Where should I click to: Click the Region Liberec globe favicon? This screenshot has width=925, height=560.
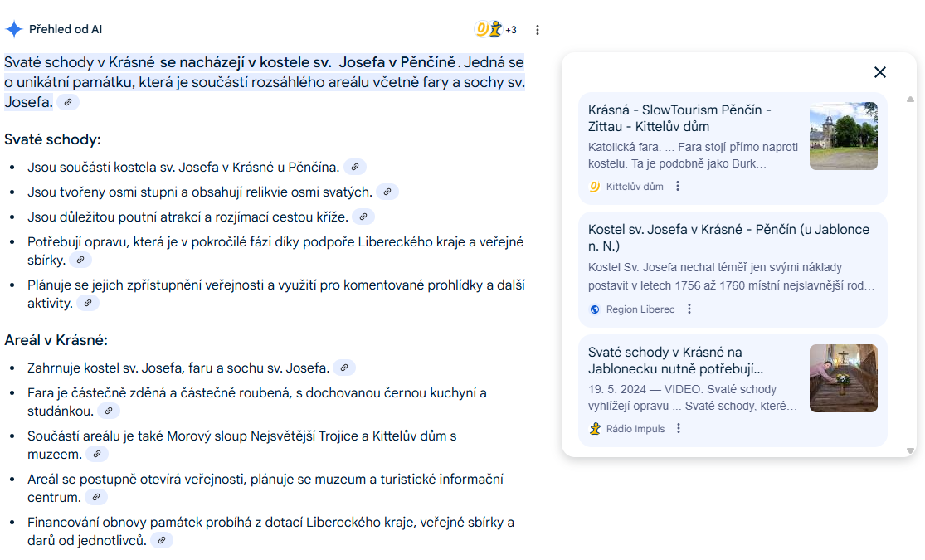(x=595, y=309)
